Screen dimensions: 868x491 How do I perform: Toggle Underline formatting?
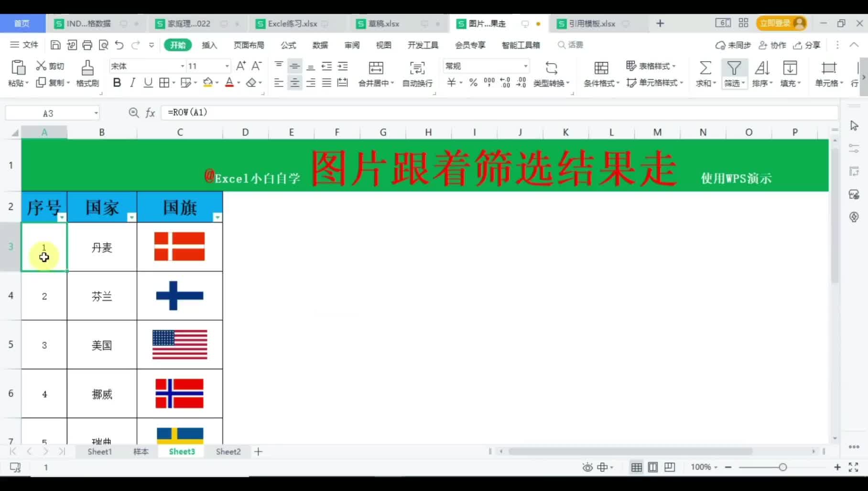148,83
